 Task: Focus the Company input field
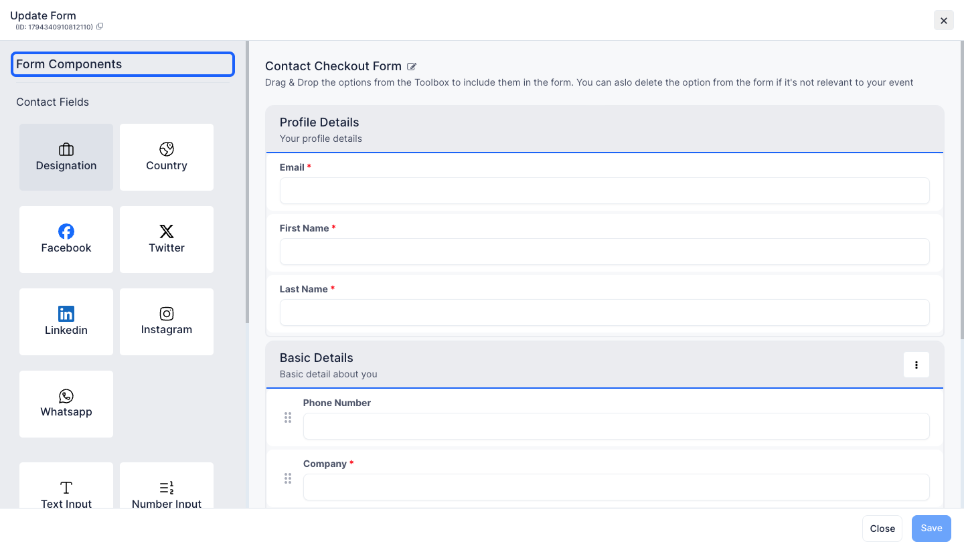coord(617,487)
